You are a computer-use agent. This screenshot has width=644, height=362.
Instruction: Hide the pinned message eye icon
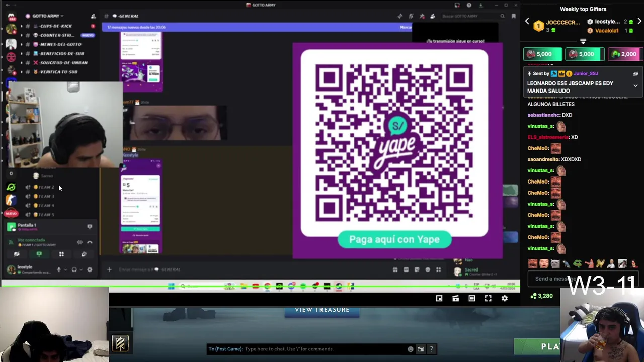click(635, 74)
